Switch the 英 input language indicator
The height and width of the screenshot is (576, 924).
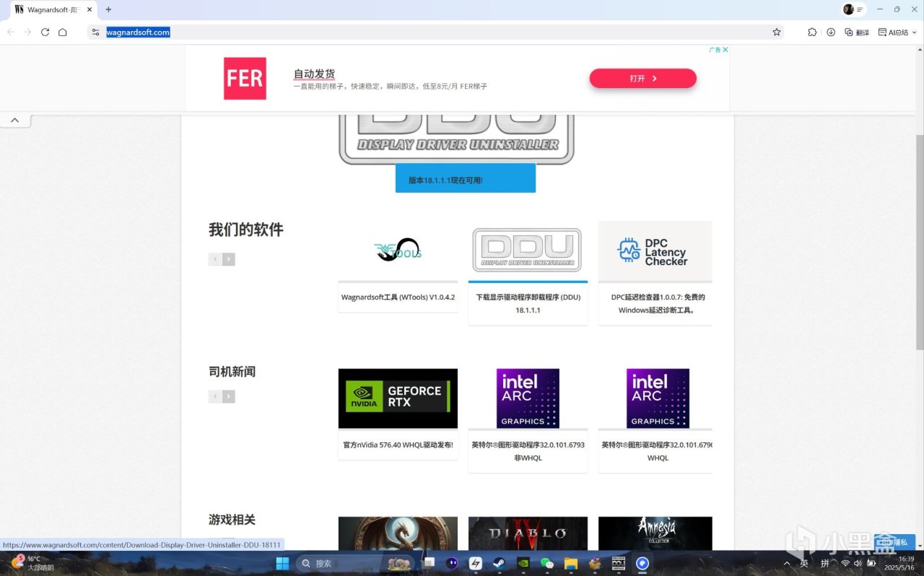(804, 563)
